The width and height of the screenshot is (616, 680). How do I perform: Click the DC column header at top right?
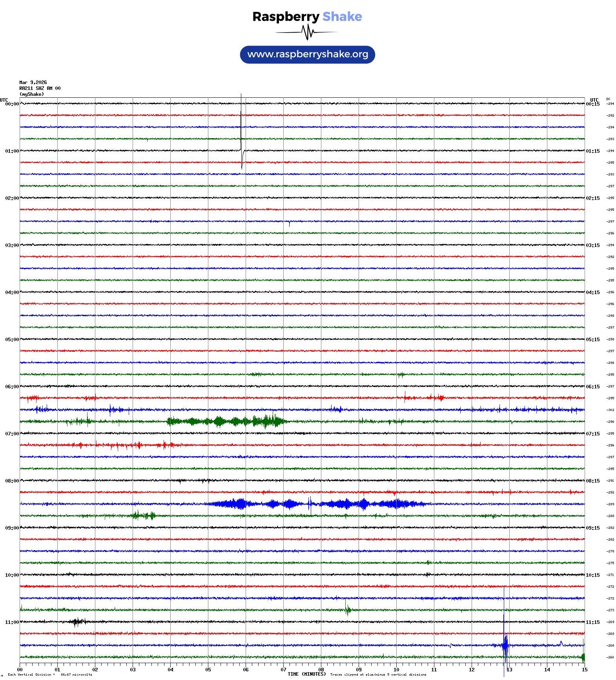608,99
